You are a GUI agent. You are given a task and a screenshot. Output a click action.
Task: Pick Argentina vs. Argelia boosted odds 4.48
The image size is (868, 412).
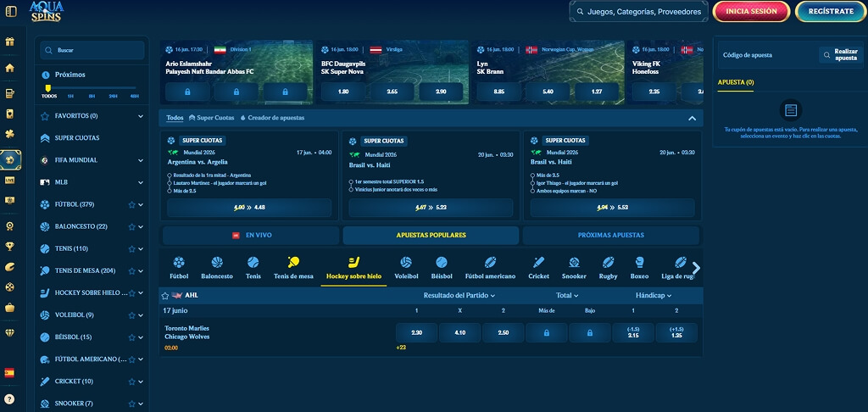click(249, 208)
